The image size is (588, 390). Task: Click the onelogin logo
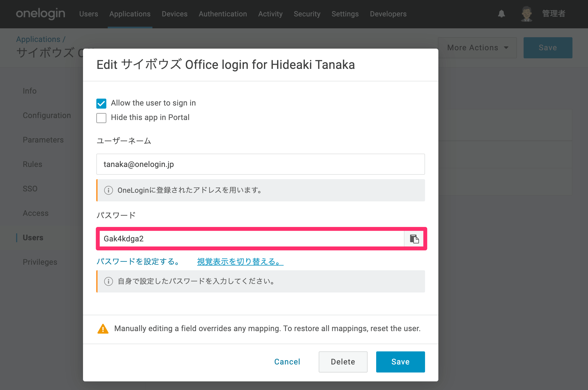point(41,14)
